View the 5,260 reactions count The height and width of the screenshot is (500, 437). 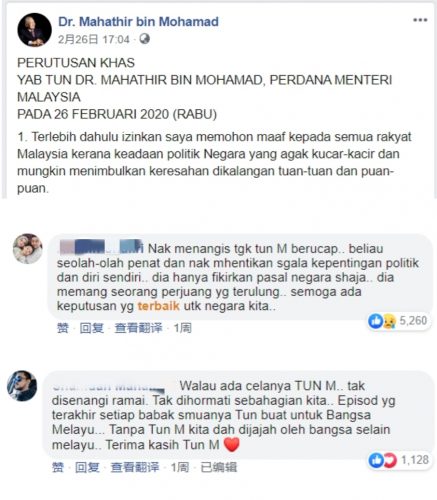tap(413, 321)
